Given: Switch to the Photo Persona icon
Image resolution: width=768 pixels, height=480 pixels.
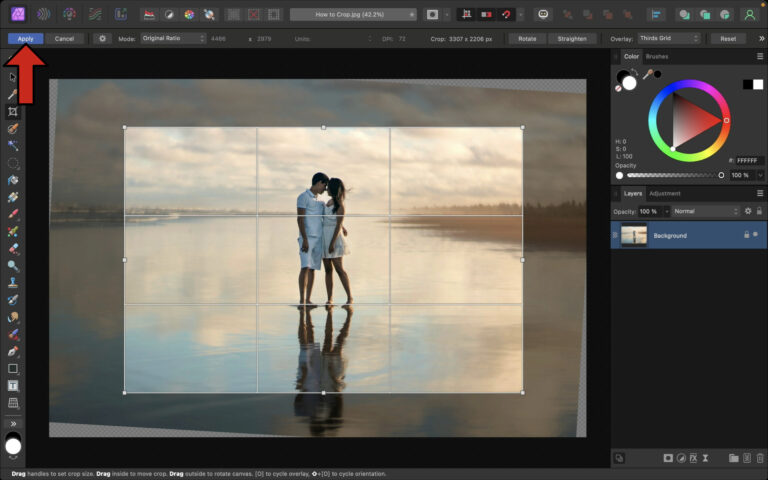Looking at the screenshot, I should (18, 14).
